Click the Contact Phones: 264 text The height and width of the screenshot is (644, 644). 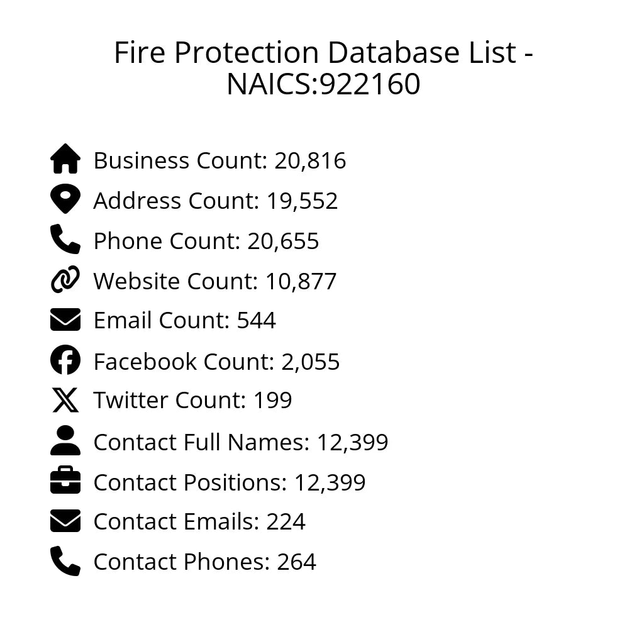(204, 562)
